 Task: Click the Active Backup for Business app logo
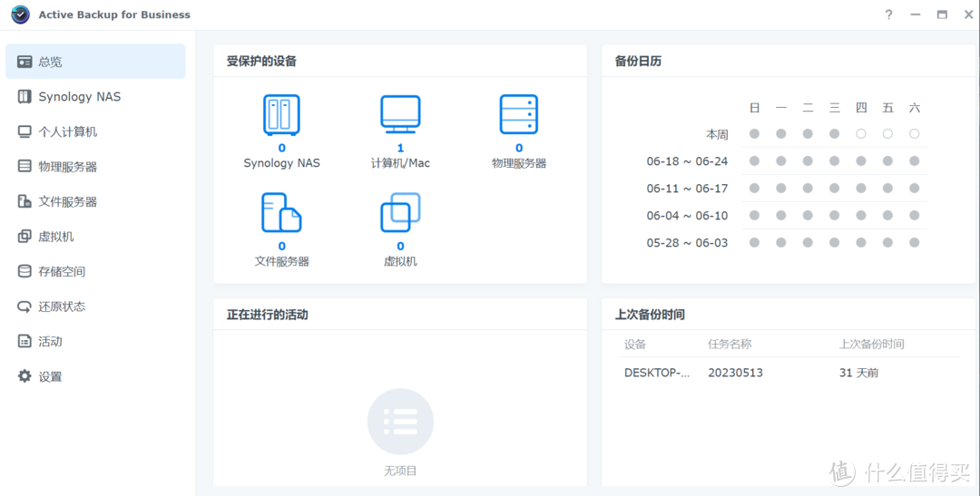[x=21, y=15]
